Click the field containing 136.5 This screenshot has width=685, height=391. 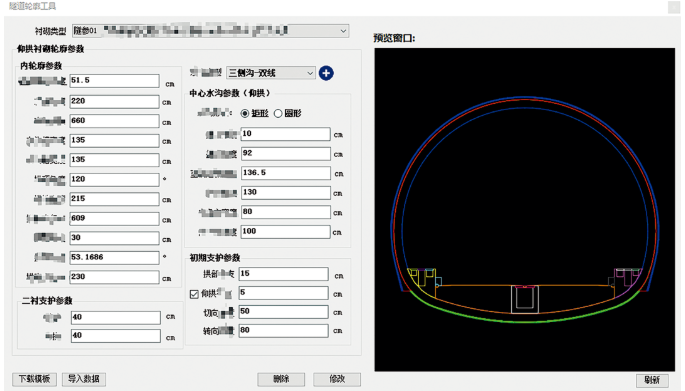[x=286, y=173]
